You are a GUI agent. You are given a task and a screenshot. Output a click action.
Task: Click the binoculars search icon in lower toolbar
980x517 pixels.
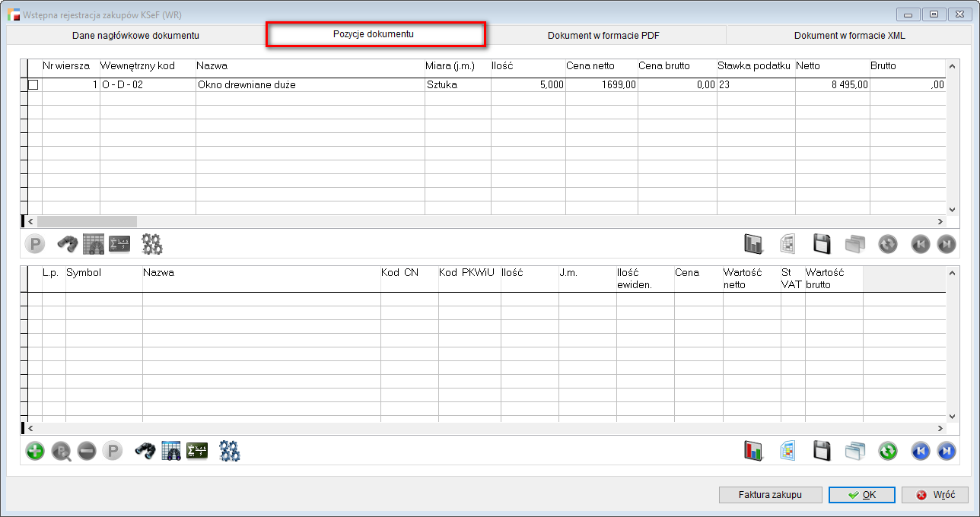point(145,451)
